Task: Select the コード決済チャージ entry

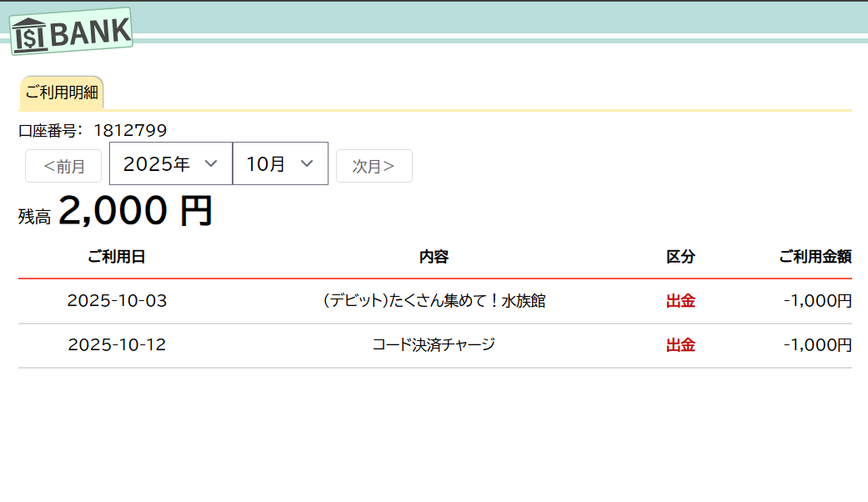Action: [434, 344]
